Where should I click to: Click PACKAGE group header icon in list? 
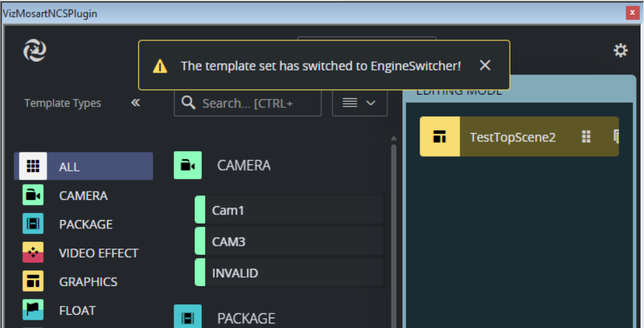(188, 316)
